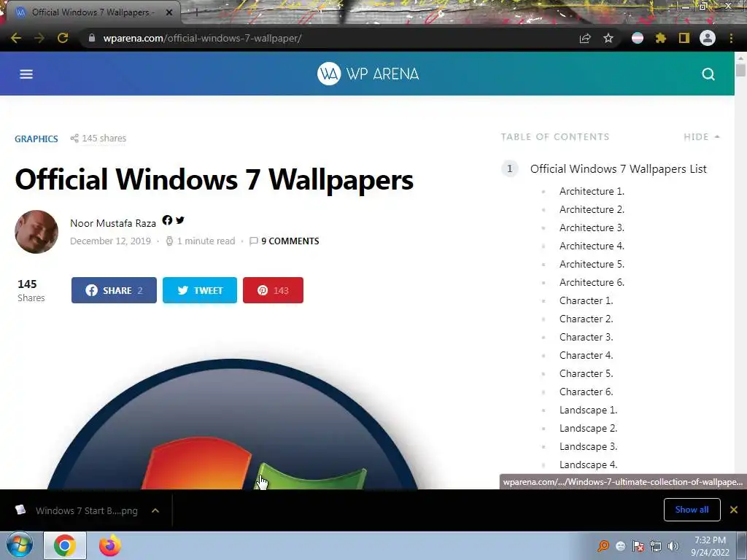Screen dimensions: 747x560
Task: Open the Chrome profile avatar
Action: pos(708,38)
